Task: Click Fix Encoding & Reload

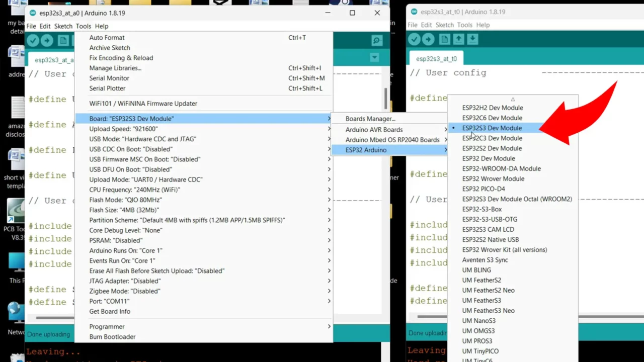Action: click(204, 58)
